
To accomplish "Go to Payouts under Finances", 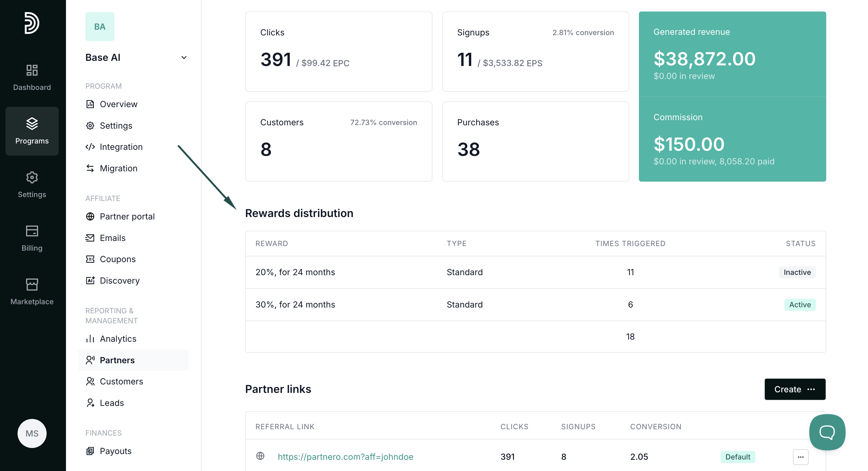I will click(116, 451).
